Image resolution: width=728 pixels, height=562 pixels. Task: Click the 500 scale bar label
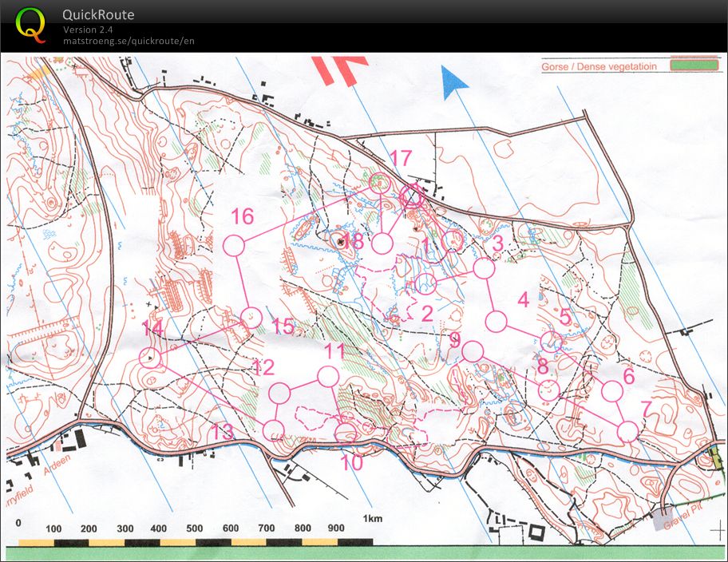point(195,528)
